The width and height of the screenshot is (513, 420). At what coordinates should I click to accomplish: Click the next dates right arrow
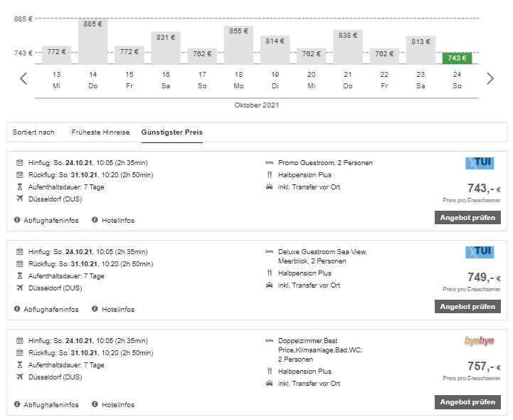tap(490, 78)
